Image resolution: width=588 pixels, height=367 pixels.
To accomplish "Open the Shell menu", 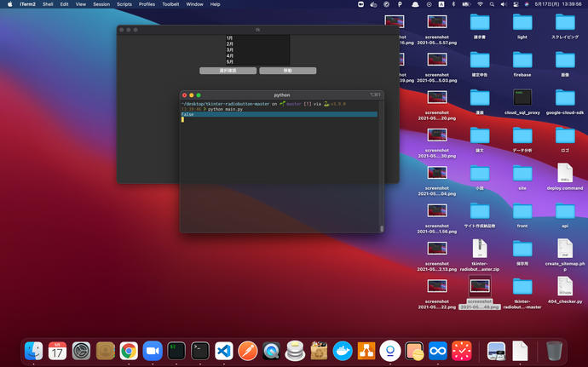I will pyautogui.click(x=48, y=4).
